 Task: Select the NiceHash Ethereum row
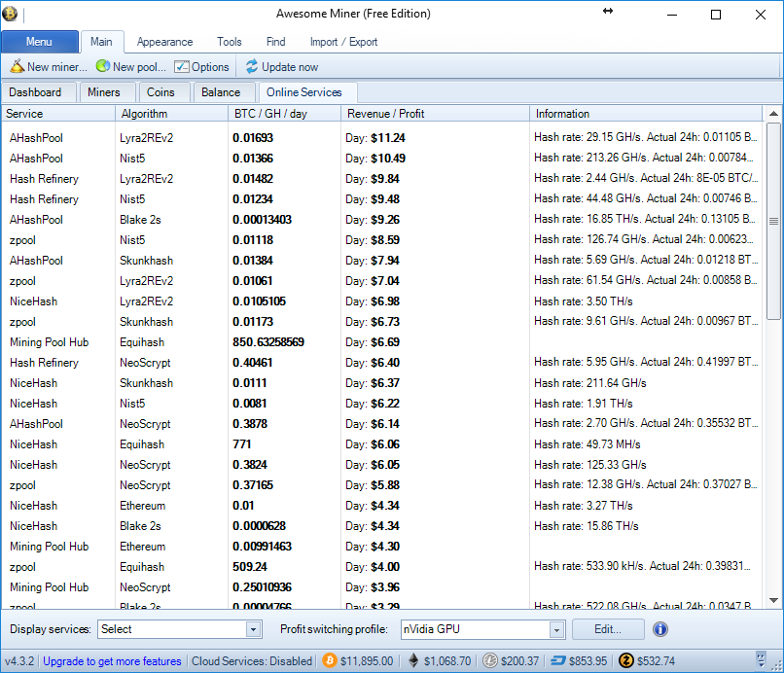(x=382, y=506)
